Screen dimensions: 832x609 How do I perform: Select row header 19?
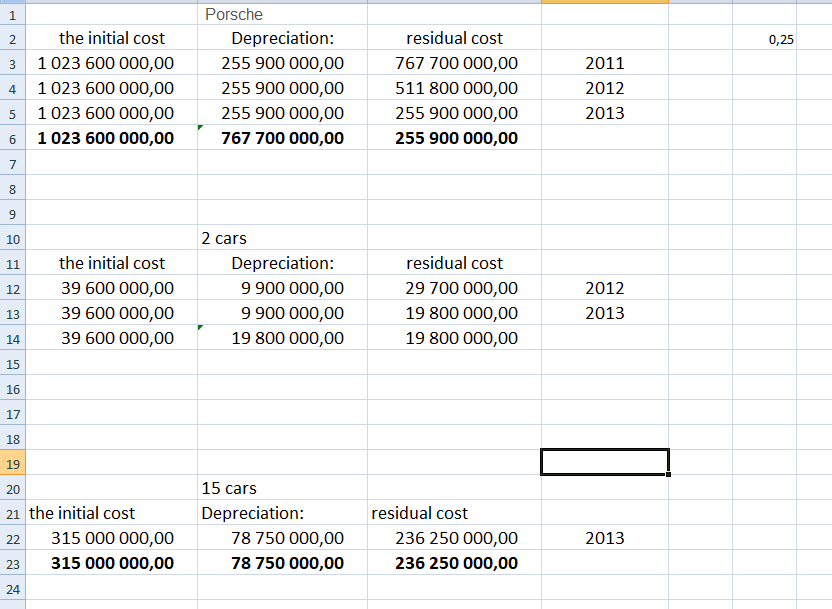coord(13,463)
